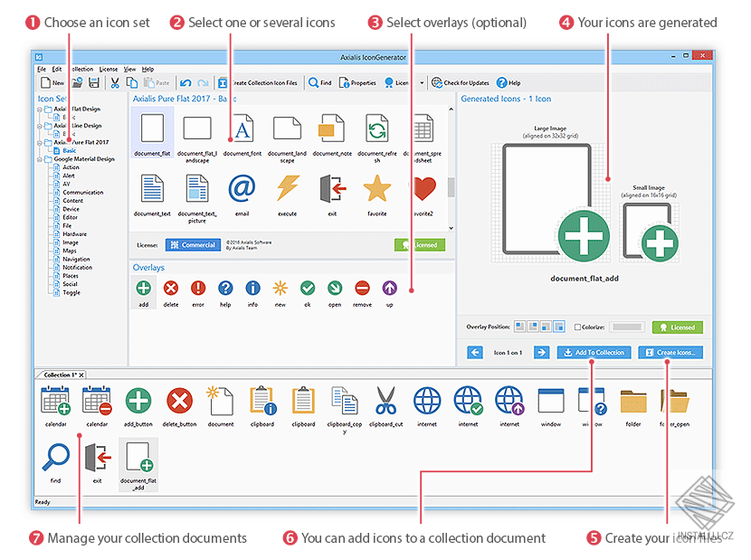Click the Colorize color swatch
The height and width of the screenshot is (560, 751).
click(626, 327)
